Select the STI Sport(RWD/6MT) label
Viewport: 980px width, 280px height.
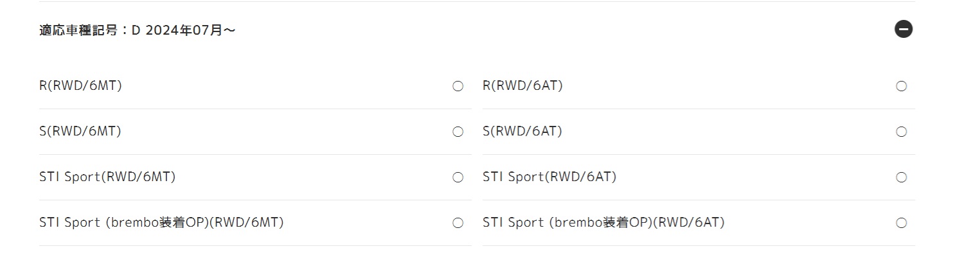[107, 177]
